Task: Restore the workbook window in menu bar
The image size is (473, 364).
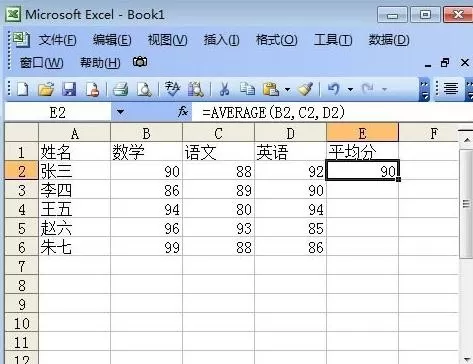Action: (445, 62)
